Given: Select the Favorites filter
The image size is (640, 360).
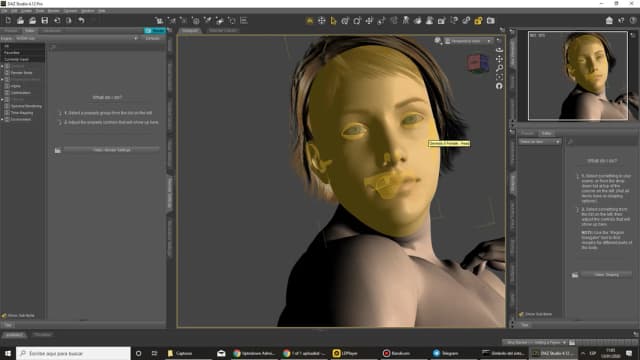Looking at the screenshot, I should click(x=11, y=53).
